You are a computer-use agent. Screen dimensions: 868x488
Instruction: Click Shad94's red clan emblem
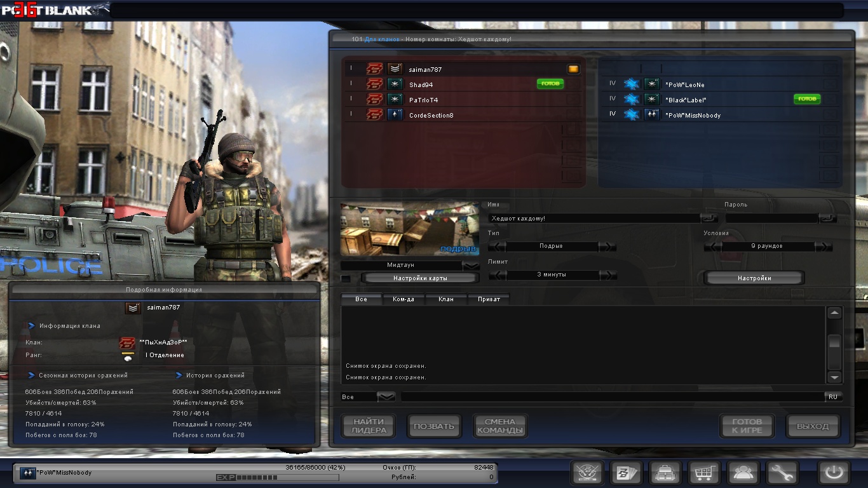[x=375, y=84]
